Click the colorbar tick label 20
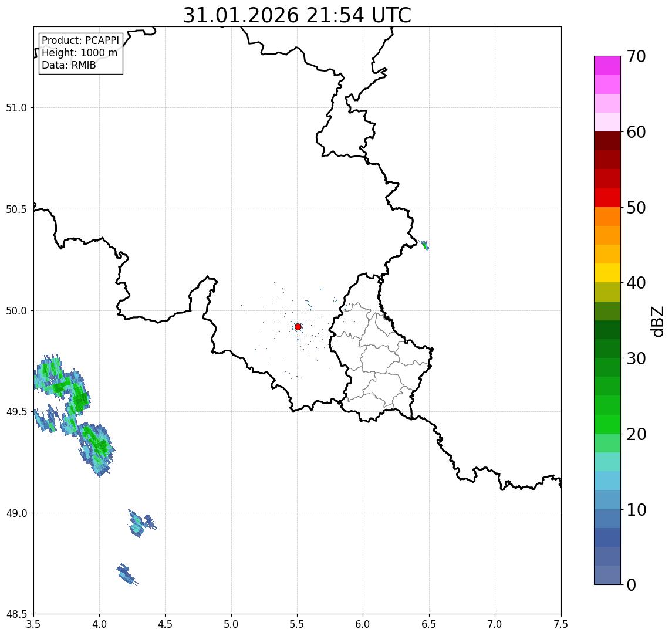 [x=636, y=434]
